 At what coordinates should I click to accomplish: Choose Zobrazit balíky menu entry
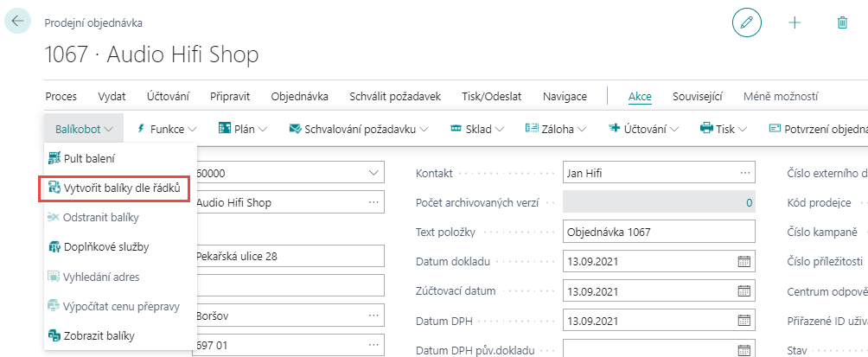tap(121, 335)
